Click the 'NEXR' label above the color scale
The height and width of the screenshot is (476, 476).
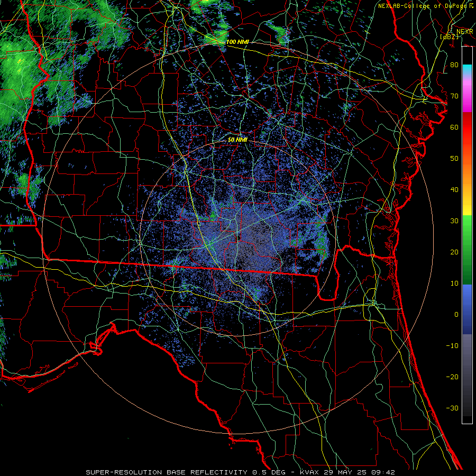(x=465, y=32)
